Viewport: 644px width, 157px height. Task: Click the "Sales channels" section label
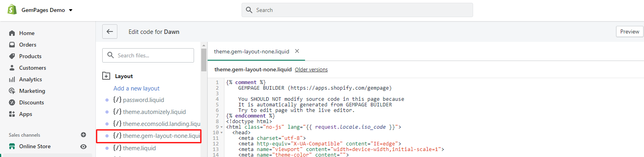coord(24,135)
